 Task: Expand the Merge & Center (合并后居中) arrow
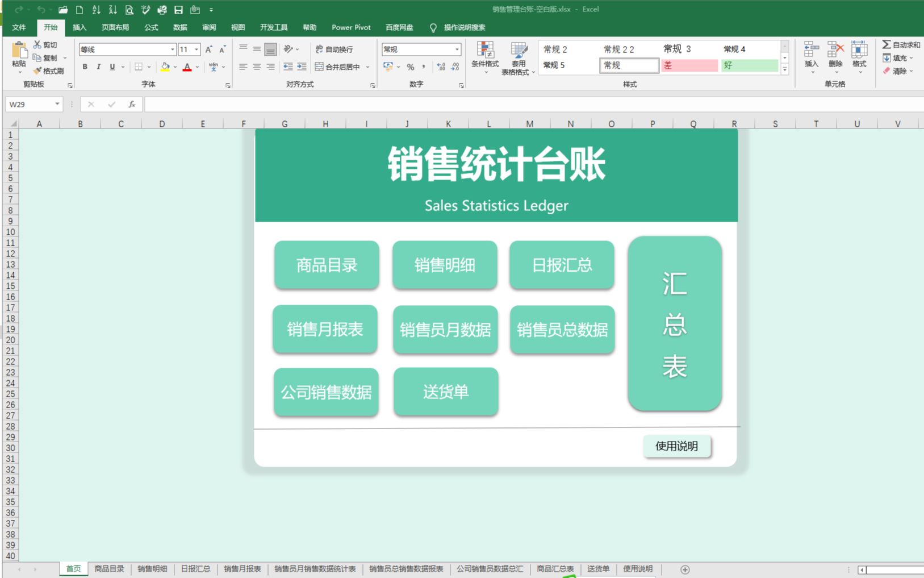tap(367, 67)
